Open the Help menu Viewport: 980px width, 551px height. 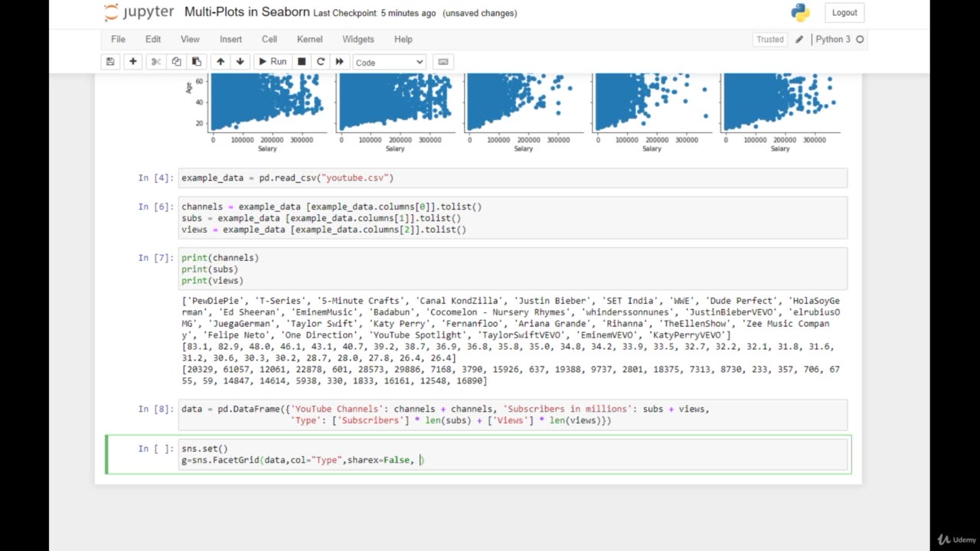[403, 39]
